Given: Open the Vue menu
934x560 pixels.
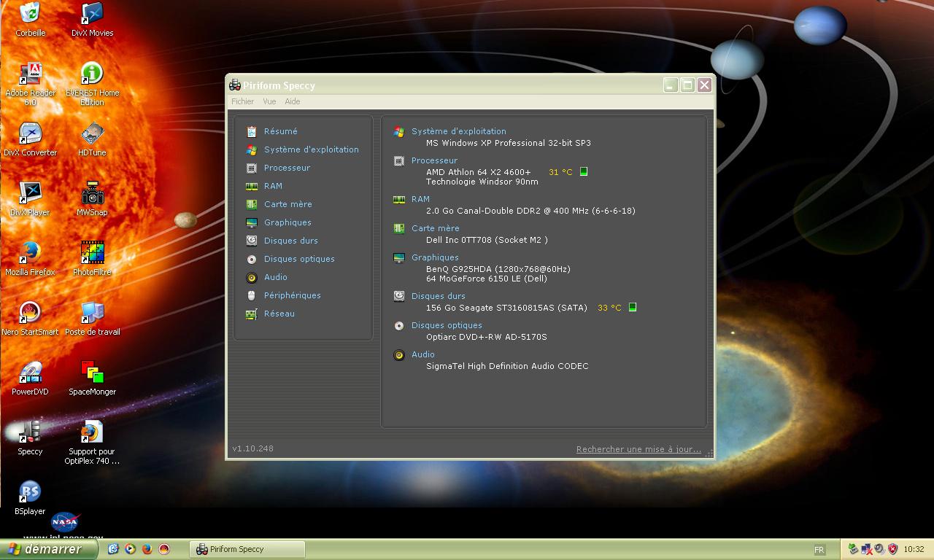Looking at the screenshot, I should tap(269, 102).
